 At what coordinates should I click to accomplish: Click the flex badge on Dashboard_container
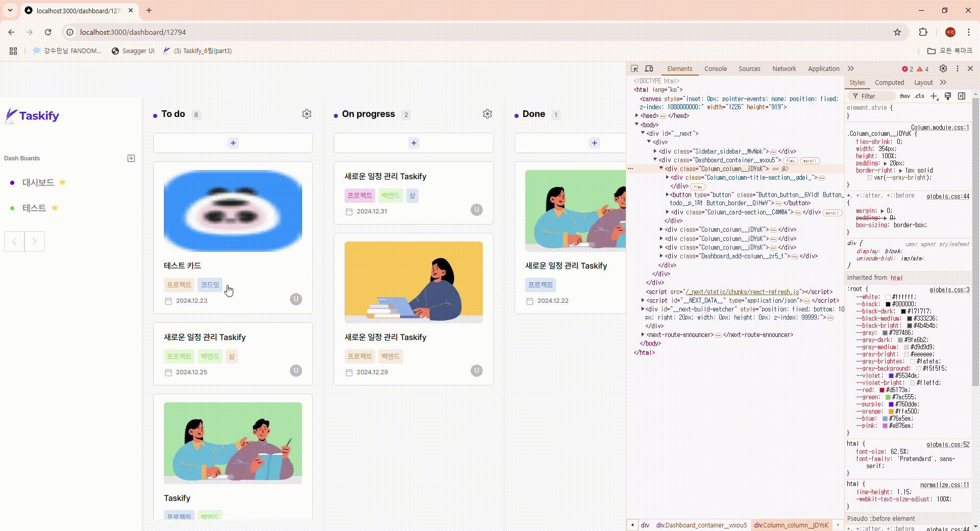[790, 161]
